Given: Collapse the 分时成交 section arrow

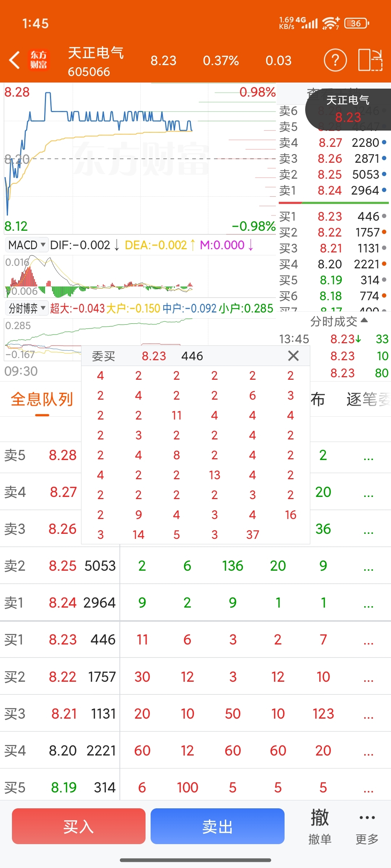Looking at the screenshot, I should (365, 320).
